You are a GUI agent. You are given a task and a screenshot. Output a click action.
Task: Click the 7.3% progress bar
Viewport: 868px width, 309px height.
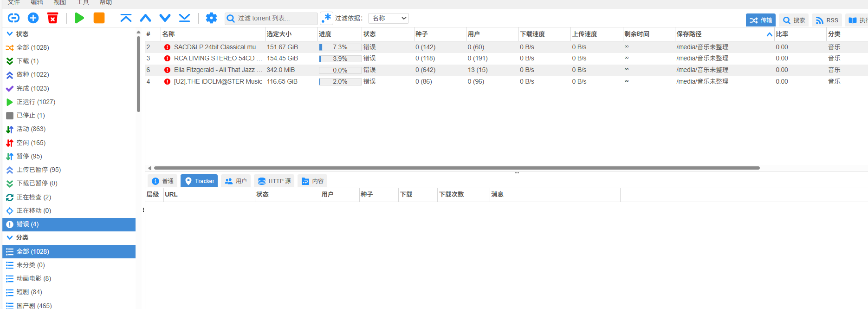pyautogui.click(x=340, y=47)
